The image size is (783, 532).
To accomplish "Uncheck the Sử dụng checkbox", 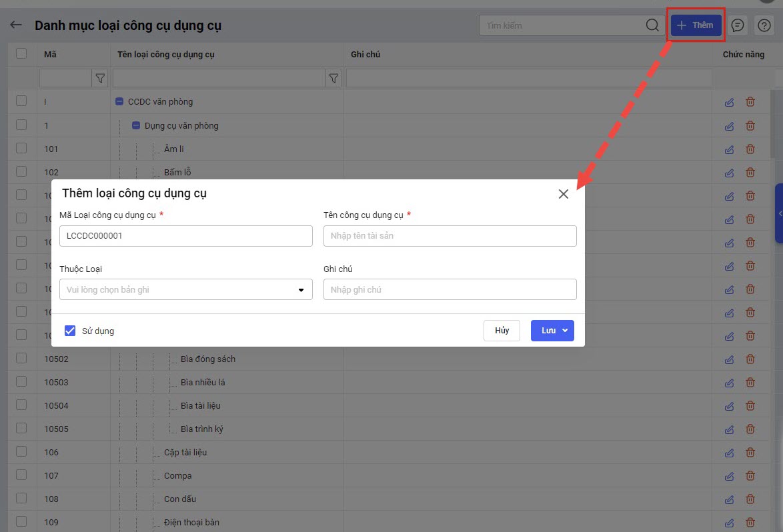I will (70, 331).
